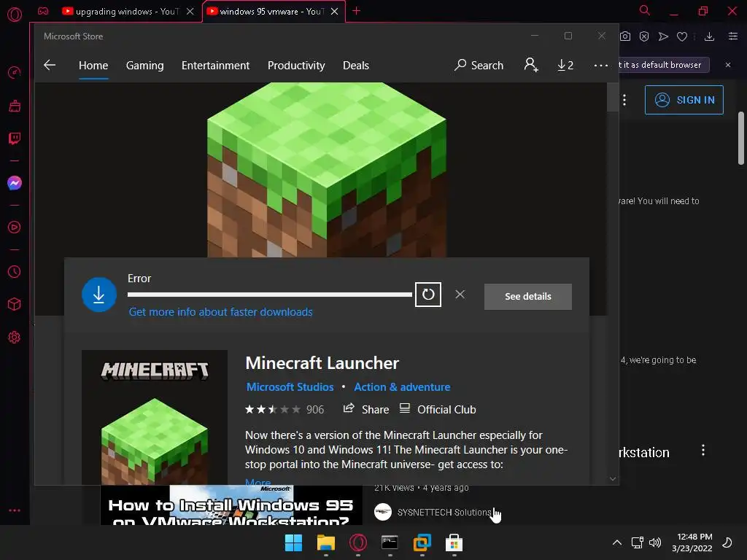Click the blue download circle icon
Image resolution: width=747 pixels, height=560 pixels.
tap(99, 295)
